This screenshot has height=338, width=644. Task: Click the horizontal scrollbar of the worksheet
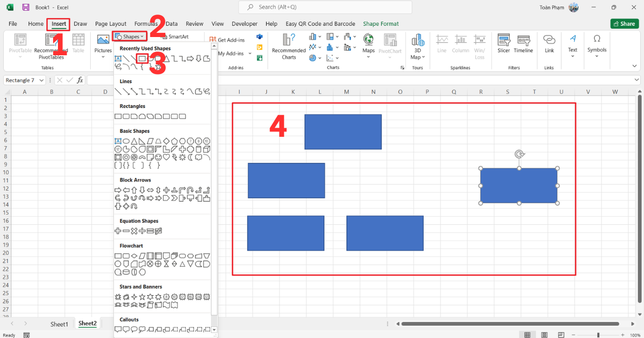point(510,324)
